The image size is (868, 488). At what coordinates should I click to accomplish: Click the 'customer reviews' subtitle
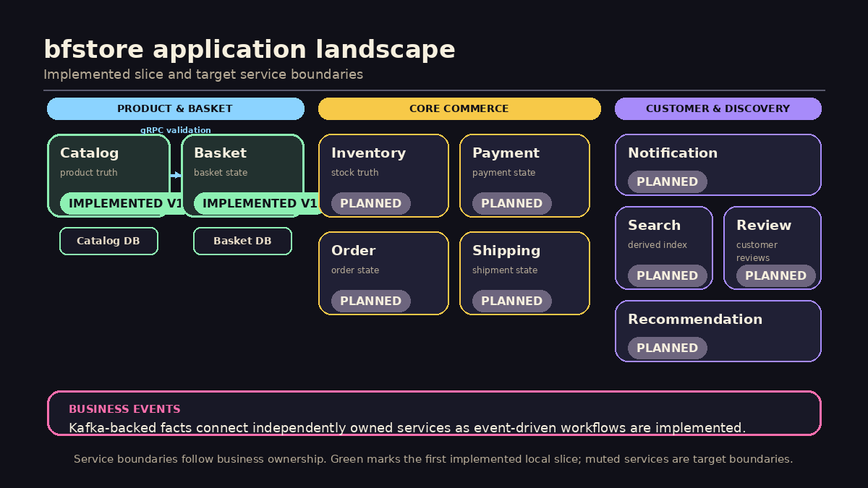[x=757, y=252]
